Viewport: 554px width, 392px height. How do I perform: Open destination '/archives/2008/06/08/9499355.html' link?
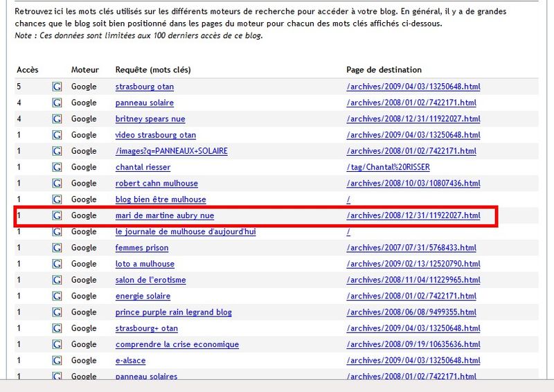[411, 312]
